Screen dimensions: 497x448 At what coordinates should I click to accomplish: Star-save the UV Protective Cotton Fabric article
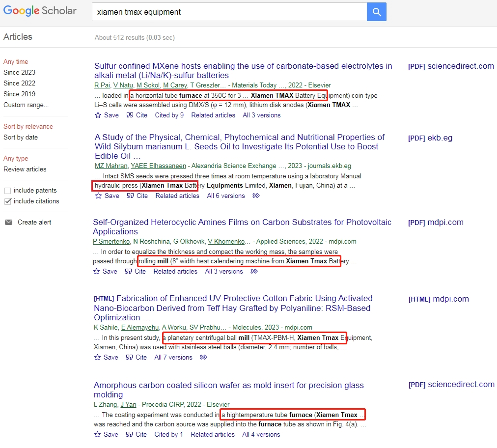(x=97, y=357)
